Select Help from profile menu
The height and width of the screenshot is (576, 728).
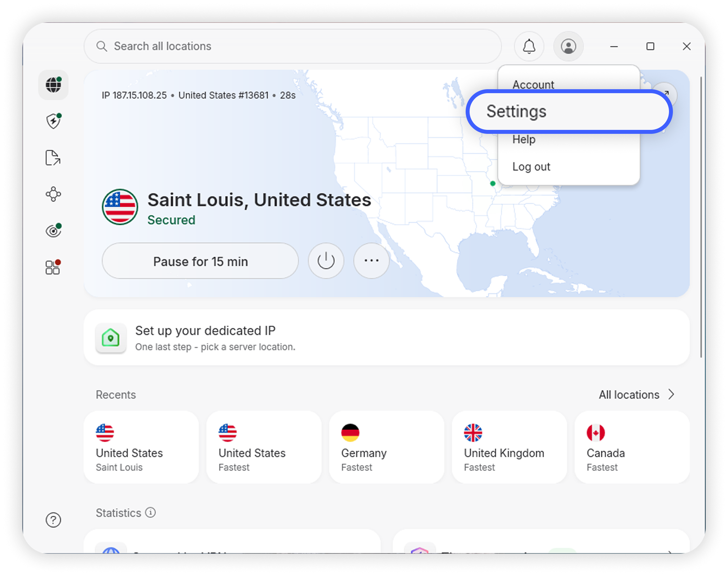click(524, 139)
